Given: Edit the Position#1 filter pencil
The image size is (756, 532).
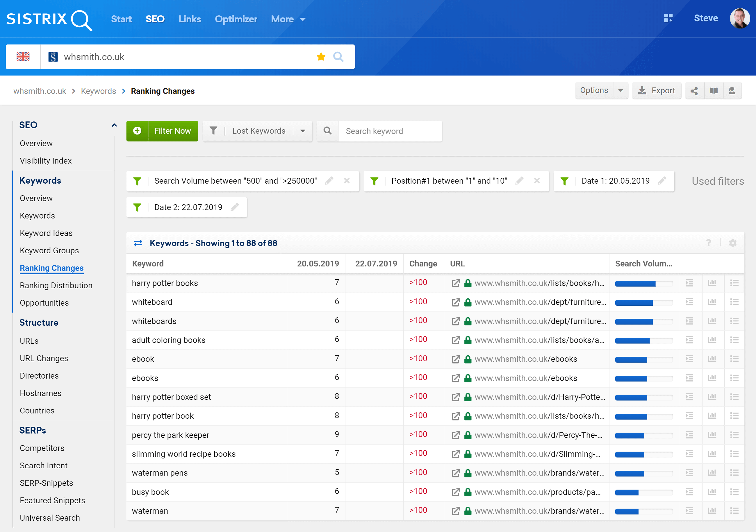Looking at the screenshot, I should [x=519, y=181].
